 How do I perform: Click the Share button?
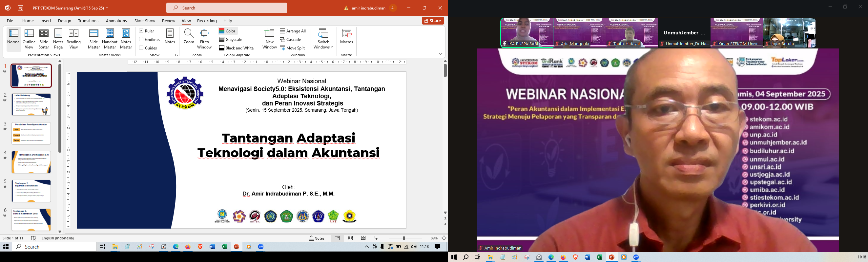tap(433, 21)
